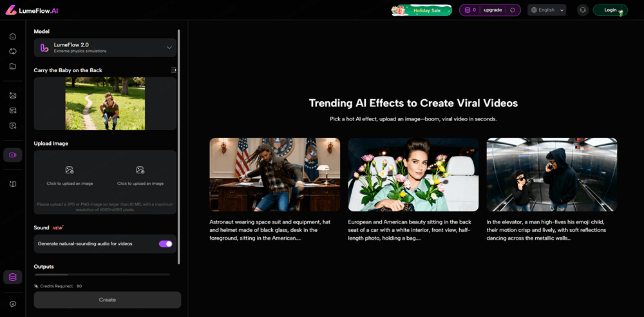This screenshot has width=644, height=317.
Task: Open the folder icon in left sidebar
Action: pyautogui.click(x=13, y=66)
